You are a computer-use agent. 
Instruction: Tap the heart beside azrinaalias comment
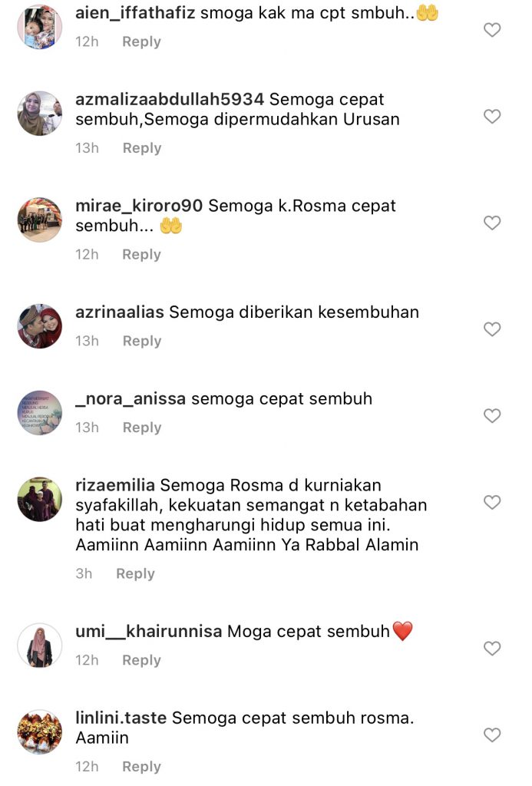pyautogui.click(x=492, y=329)
